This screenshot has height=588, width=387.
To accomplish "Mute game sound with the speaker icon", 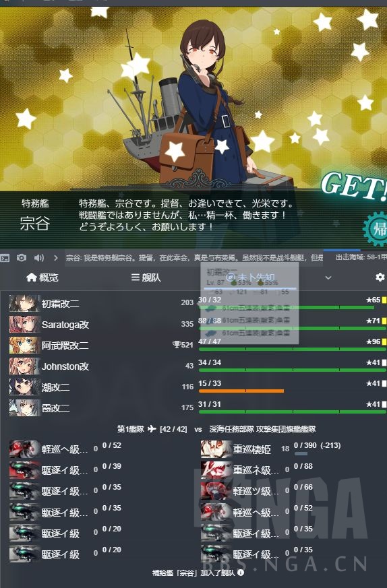I will pyautogui.click(x=38, y=257).
